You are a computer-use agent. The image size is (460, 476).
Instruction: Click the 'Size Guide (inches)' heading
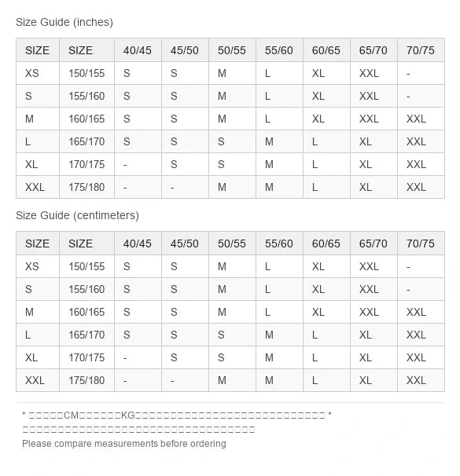[64, 22]
